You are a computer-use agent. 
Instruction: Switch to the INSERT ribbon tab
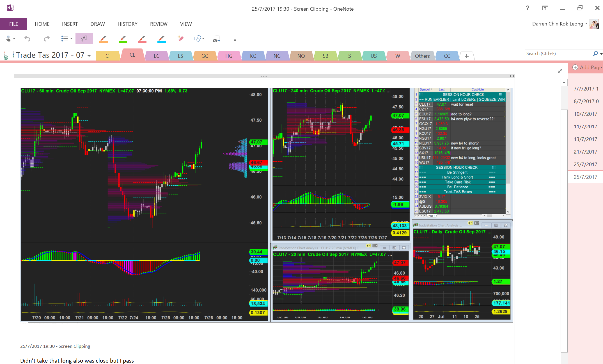[70, 24]
